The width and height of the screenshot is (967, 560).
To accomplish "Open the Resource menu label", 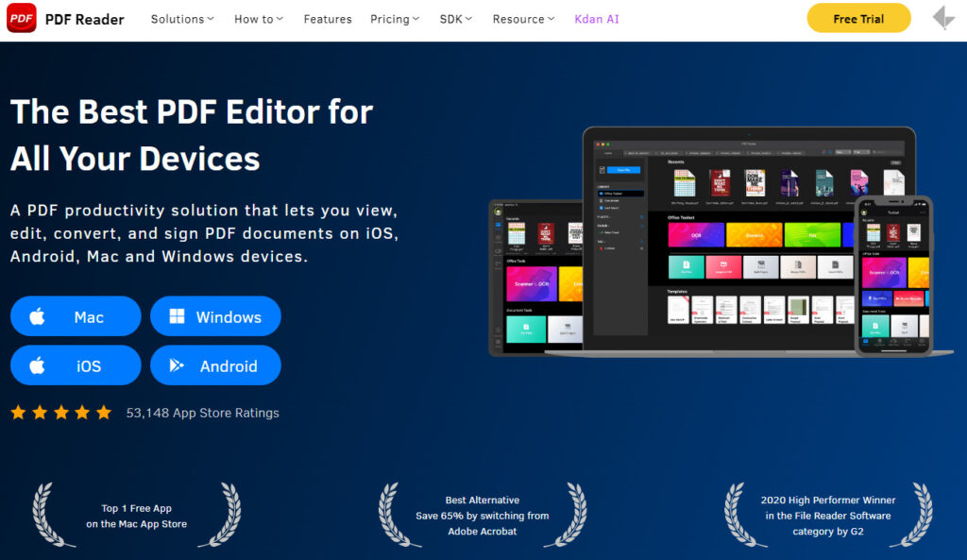I will tap(518, 19).
